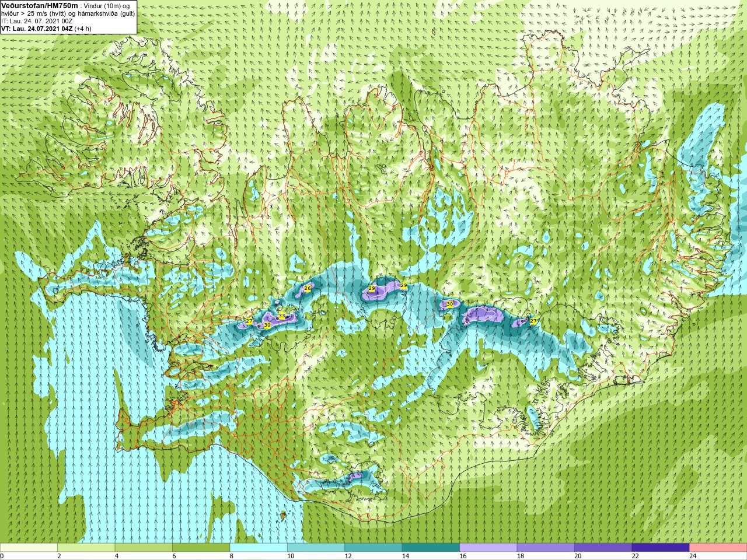
Task: Select the 'VT: Lau. 24.07.2021 04Z' valid time line
Action: point(37,29)
